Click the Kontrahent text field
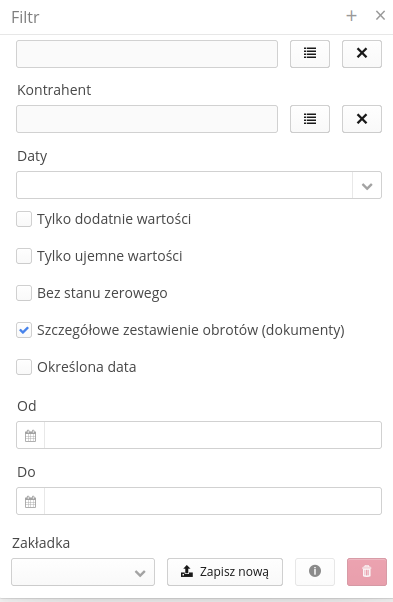The image size is (393, 602). coord(147,119)
